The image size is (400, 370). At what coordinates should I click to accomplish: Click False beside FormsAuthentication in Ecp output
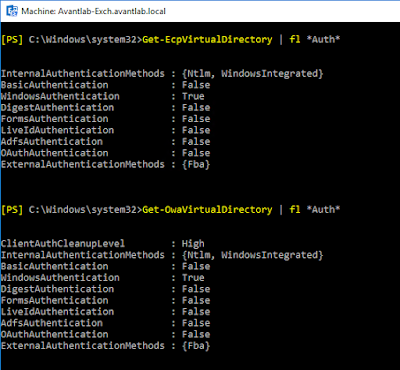click(196, 119)
